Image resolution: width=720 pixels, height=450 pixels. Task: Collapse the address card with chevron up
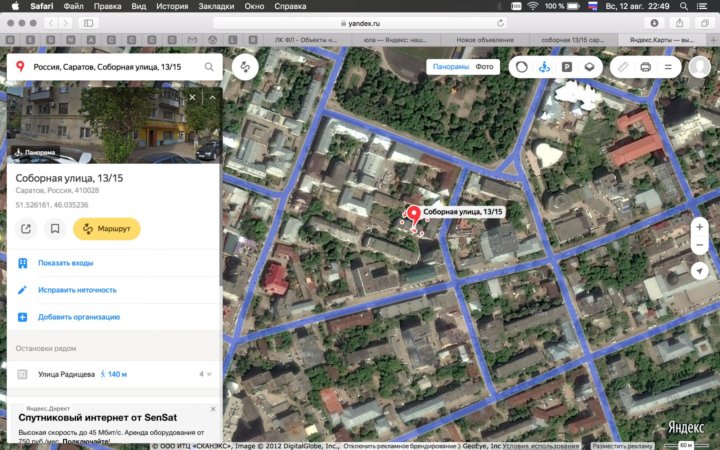[x=212, y=97]
